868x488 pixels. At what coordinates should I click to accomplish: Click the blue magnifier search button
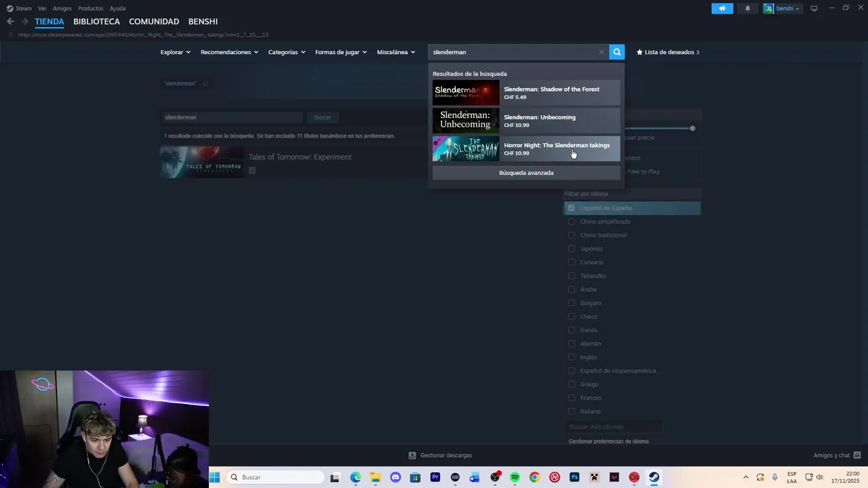tap(616, 52)
